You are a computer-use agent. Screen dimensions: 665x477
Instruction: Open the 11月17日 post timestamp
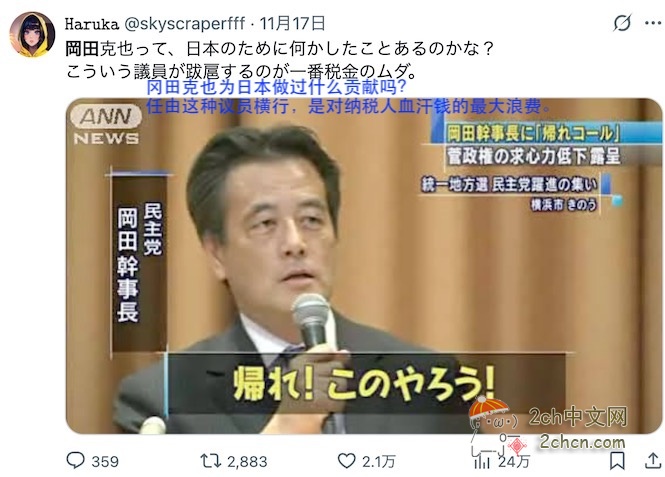(292, 24)
